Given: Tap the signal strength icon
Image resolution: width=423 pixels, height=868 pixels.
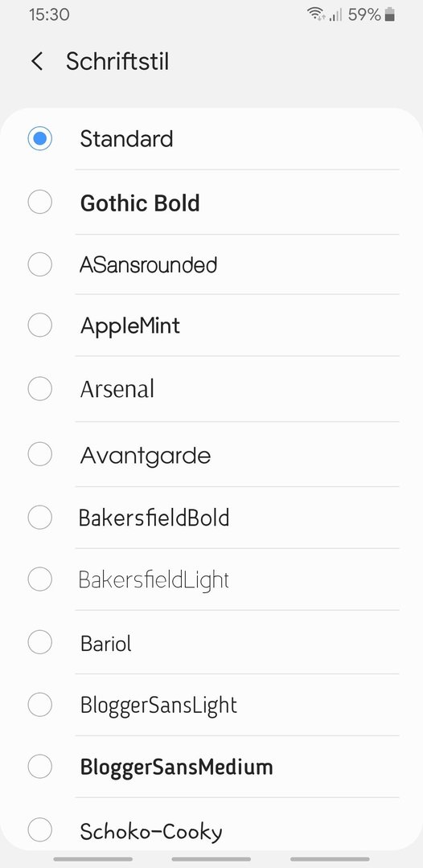Looking at the screenshot, I should (335, 15).
